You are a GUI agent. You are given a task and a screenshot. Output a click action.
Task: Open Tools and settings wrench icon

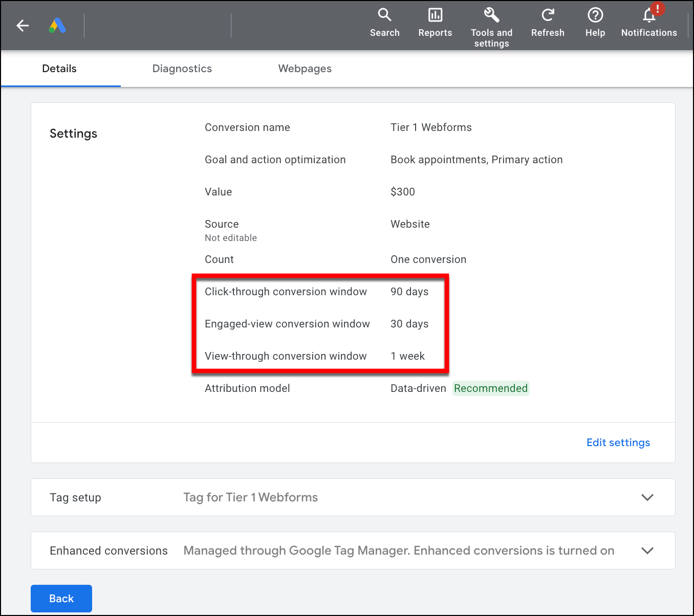pyautogui.click(x=491, y=15)
